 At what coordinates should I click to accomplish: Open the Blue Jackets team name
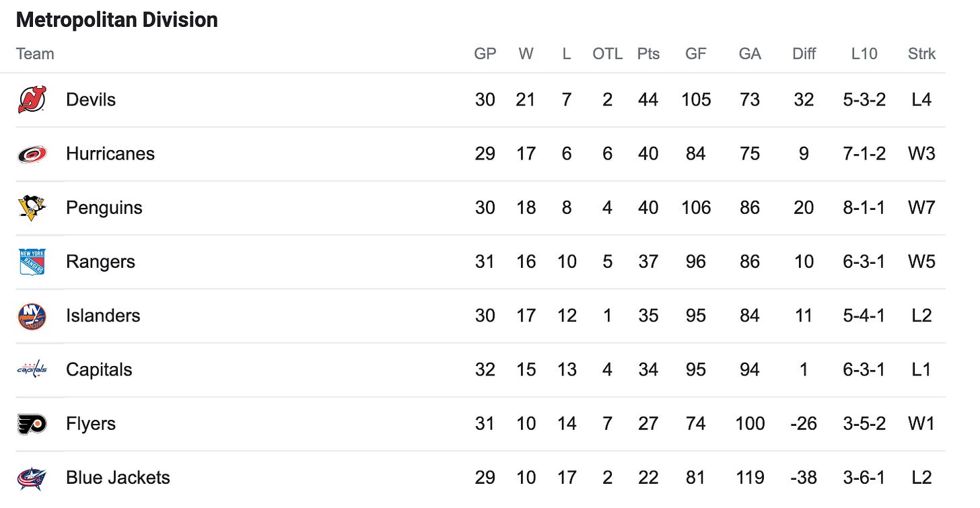coord(118,478)
